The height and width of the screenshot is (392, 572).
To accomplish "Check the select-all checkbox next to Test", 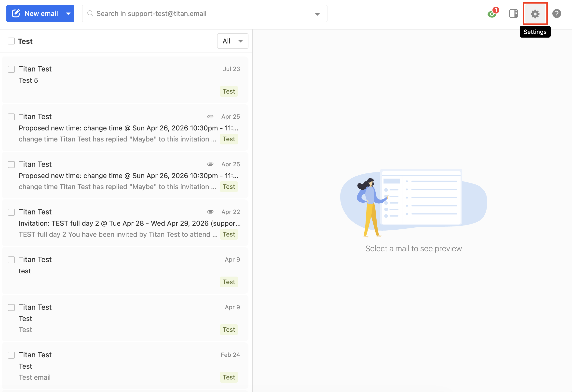I will pos(11,41).
